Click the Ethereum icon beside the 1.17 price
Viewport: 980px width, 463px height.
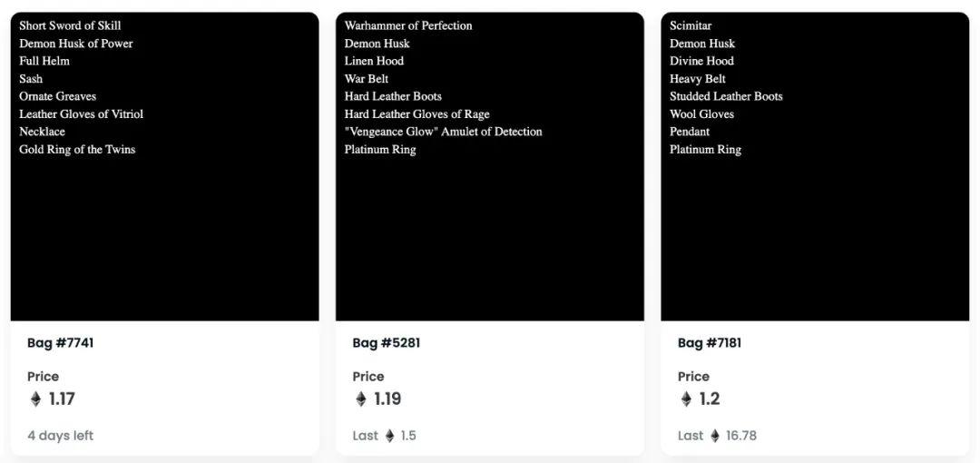click(36, 399)
